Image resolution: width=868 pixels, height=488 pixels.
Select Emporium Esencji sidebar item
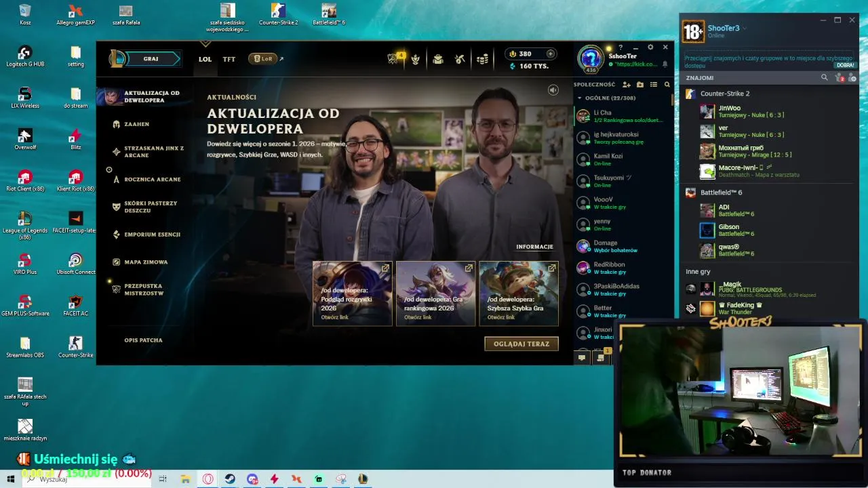tap(146, 235)
